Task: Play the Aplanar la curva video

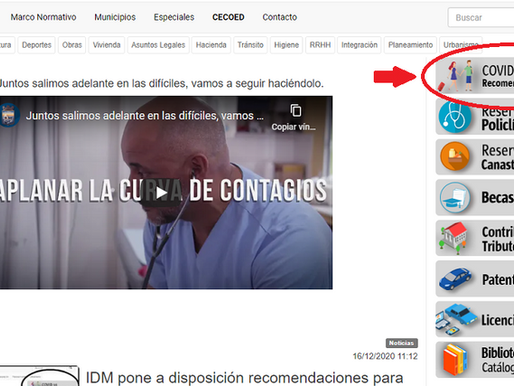Action: click(x=162, y=193)
